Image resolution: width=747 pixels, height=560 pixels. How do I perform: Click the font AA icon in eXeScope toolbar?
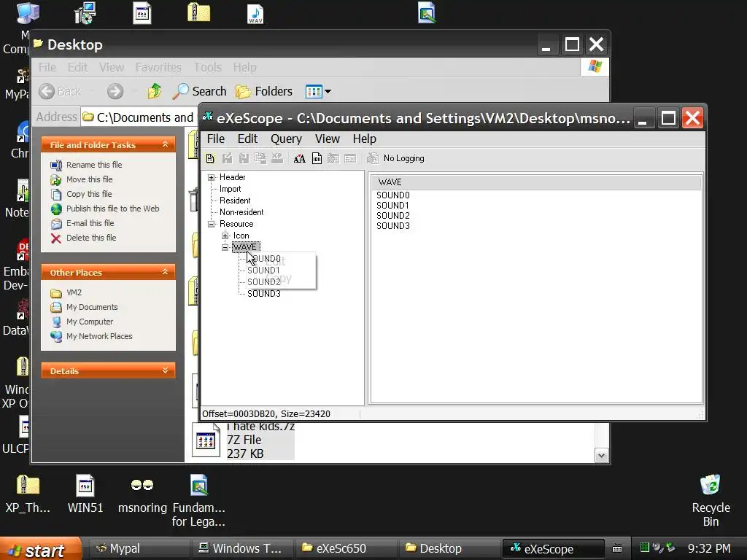299,158
